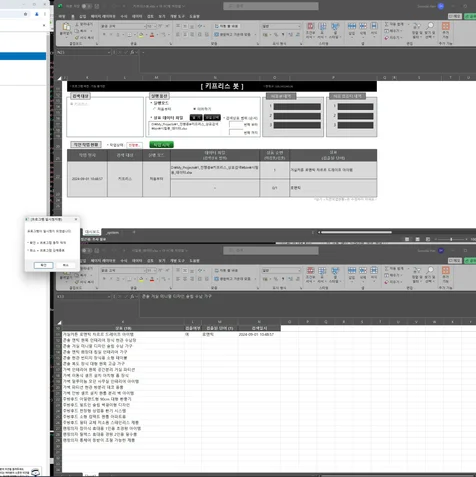The width and height of the screenshot is (476, 477).
Task: Click the search box in upper Excel title bar
Action: point(271,6)
